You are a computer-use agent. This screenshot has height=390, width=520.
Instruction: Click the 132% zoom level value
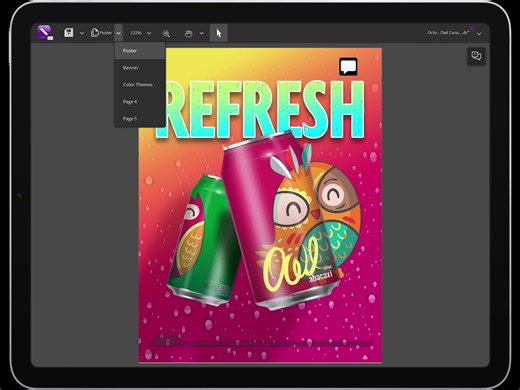point(136,33)
